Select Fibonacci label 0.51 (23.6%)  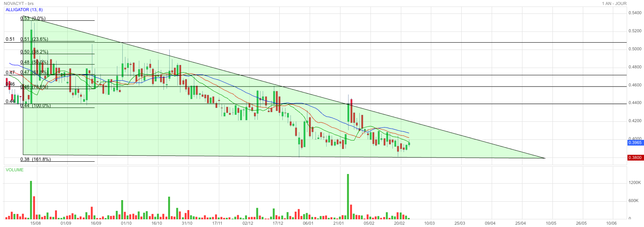[x=34, y=39]
